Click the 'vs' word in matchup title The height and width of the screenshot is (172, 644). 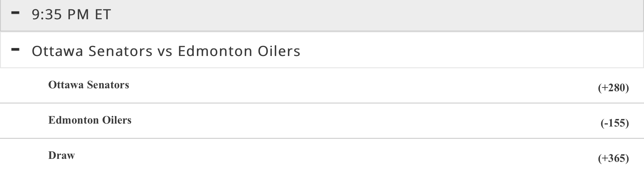[165, 51]
